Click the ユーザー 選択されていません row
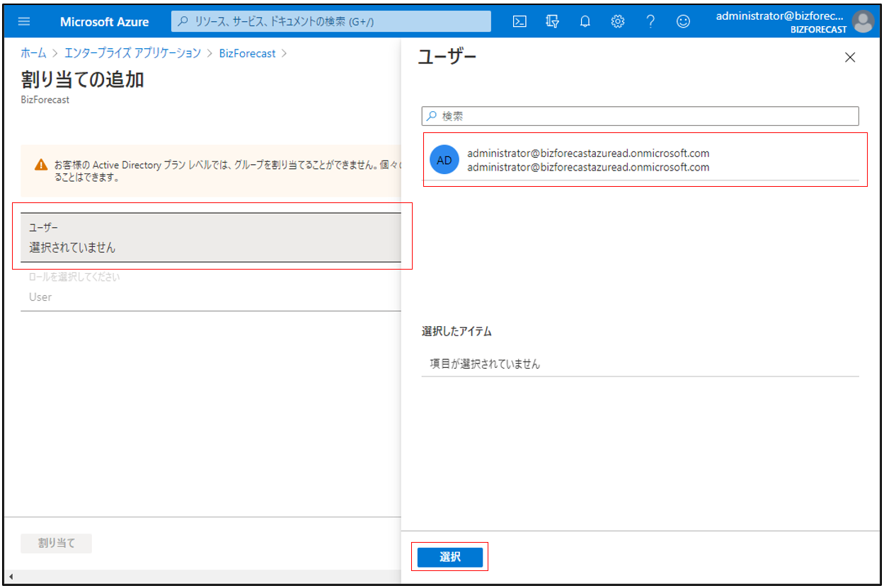The width and height of the screenshot is (884, 588). [211, 238]
